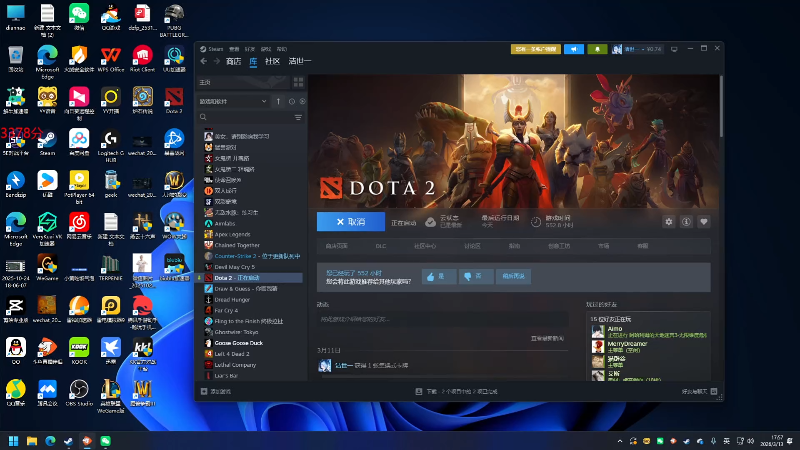Open Dota 2 manage gear settings
800x450 pixels.
(668, 222)
